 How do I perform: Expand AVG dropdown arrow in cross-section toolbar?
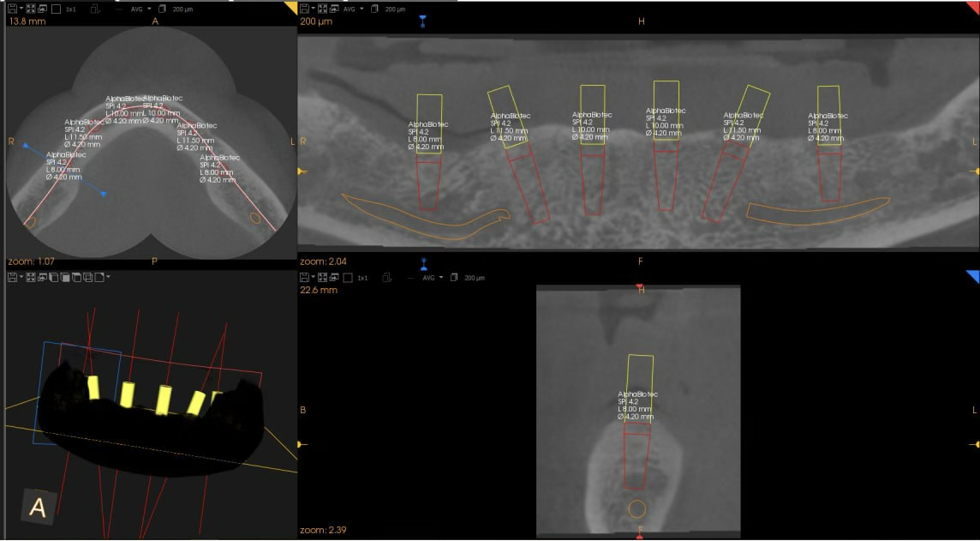tap(441, 277)
